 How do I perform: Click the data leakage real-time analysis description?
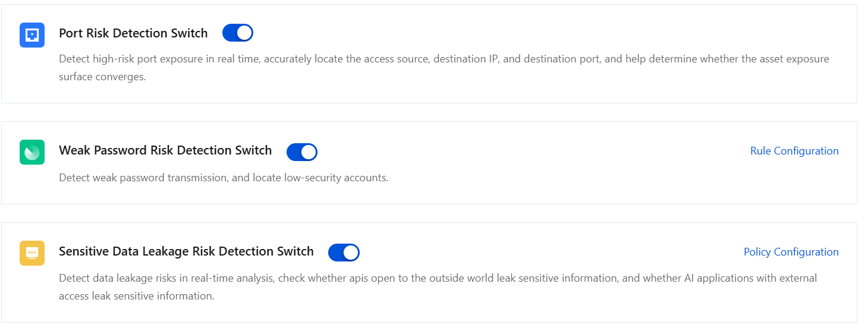pyautogui.click(x=438, y=278)
